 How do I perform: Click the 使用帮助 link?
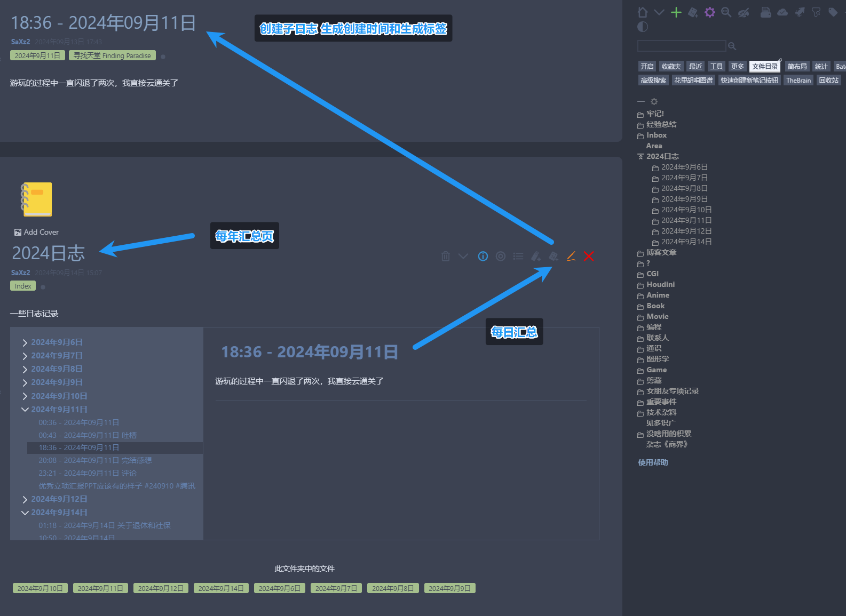click(653, 462)
